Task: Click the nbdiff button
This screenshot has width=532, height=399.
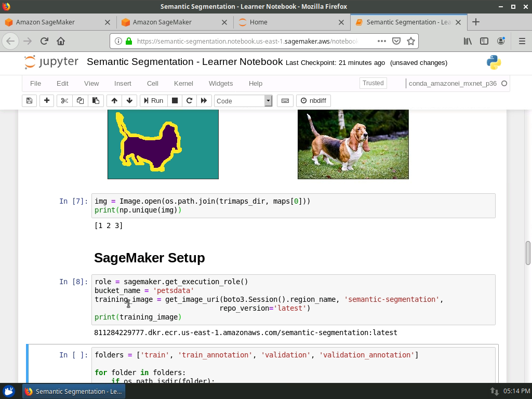Action: [313, 101]
